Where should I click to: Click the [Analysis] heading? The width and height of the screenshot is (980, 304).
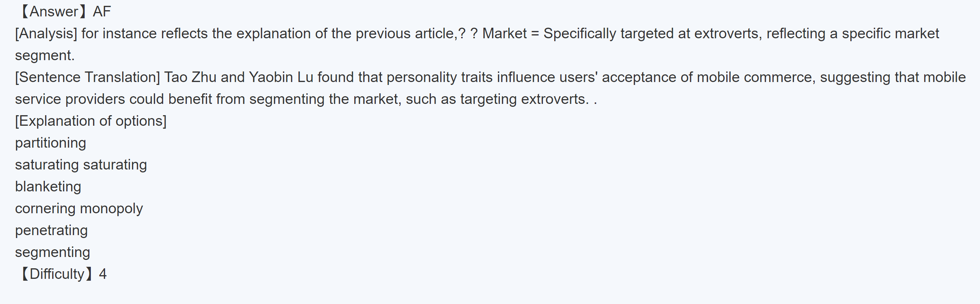[x=46, y=34]
